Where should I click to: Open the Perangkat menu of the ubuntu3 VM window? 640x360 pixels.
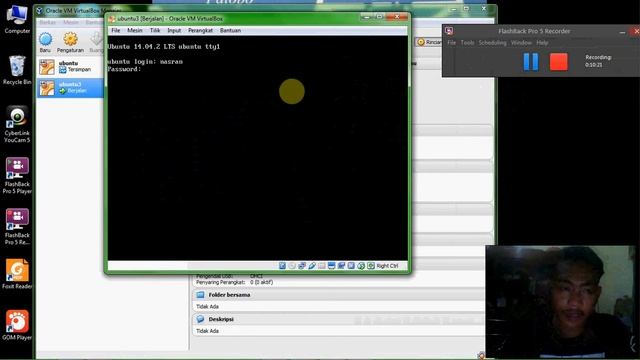pos(200,30)
